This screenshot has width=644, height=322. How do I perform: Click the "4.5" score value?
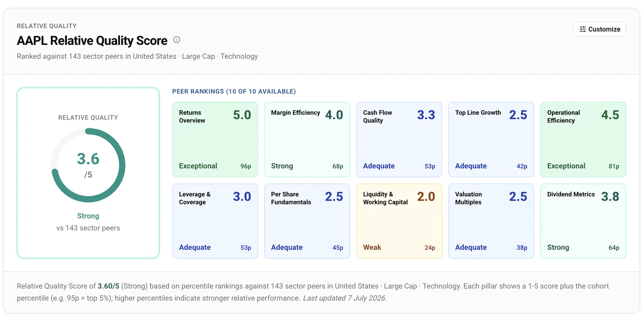610,115
